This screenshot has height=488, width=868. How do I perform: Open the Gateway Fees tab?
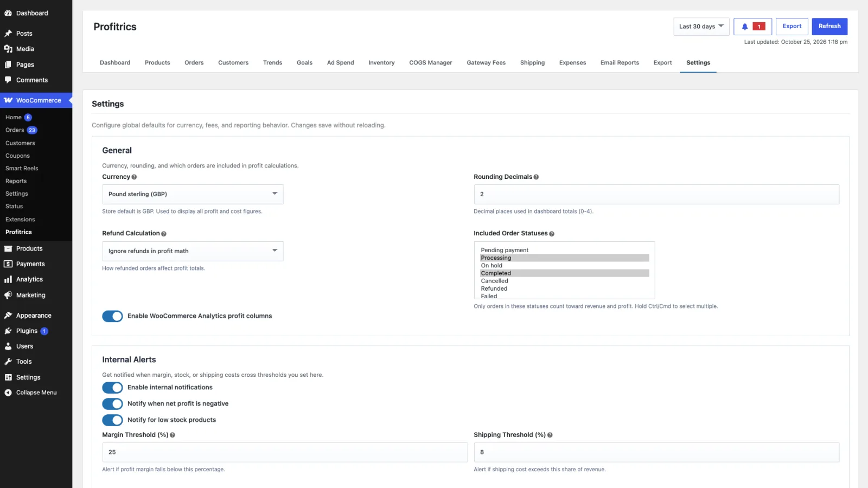click(x=486, y=63)
